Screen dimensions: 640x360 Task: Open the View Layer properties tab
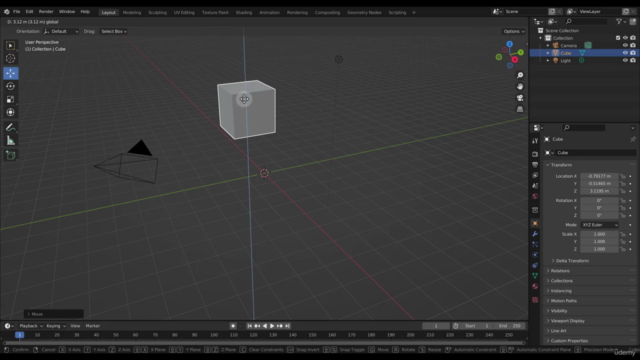click(535, 175)
